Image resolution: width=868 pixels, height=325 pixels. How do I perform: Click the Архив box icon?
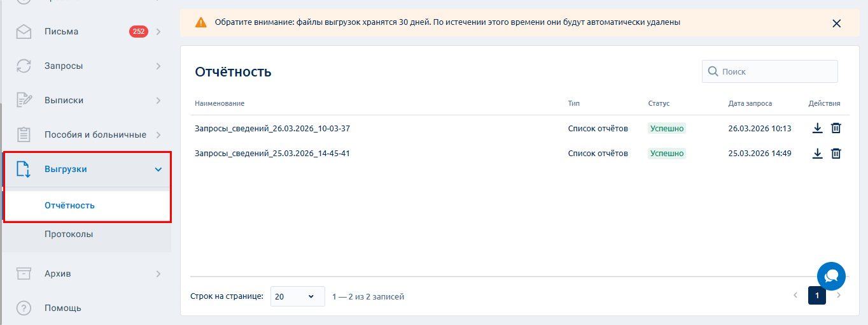(x=24, y=273)
